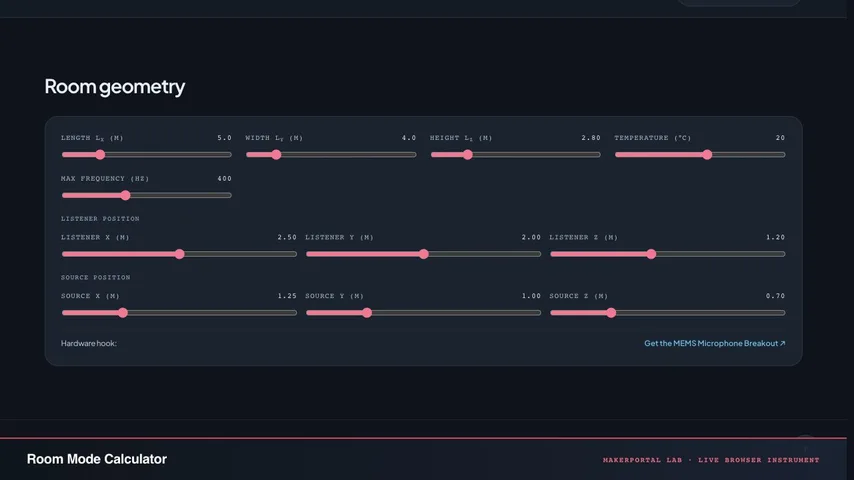
Task: Click the Listener Position section label
Action: [x=100, y=218]
